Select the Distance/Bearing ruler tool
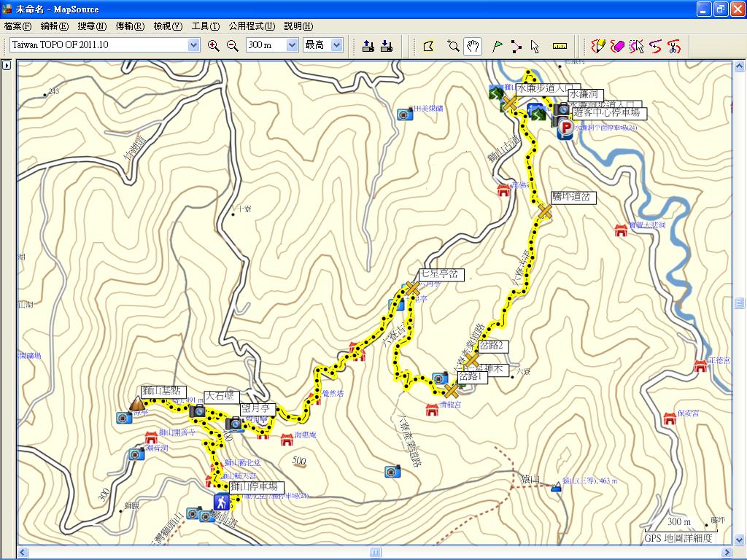 [560, 46]
